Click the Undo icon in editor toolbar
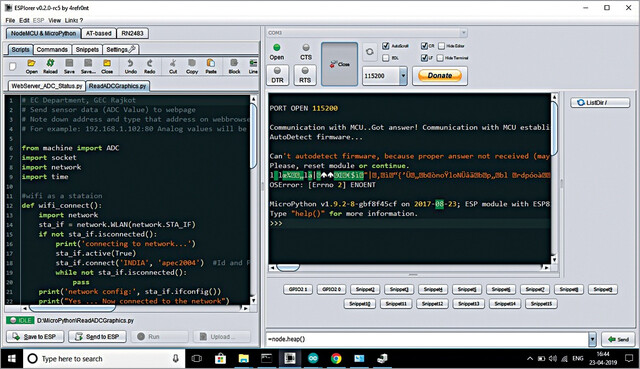The height and width of the screenshot is (369, 640). click(x=131, y=66)
